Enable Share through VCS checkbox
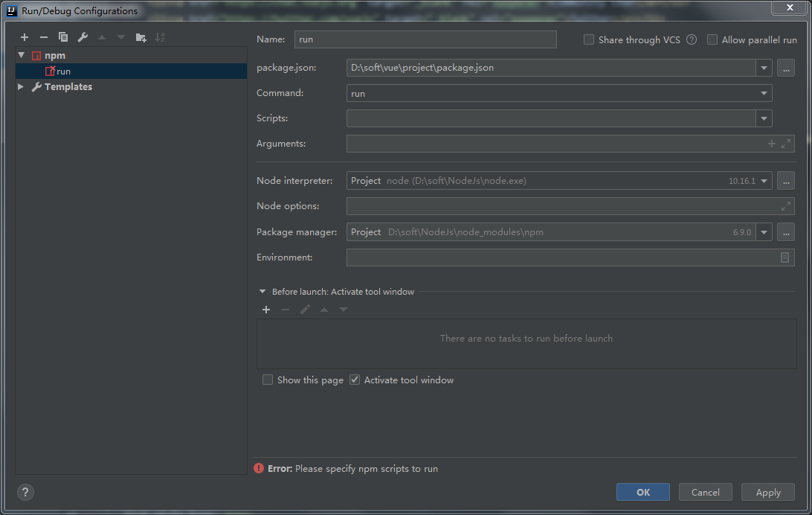The image size is (812, 515). pyautogui.click(x=589, y=40)
